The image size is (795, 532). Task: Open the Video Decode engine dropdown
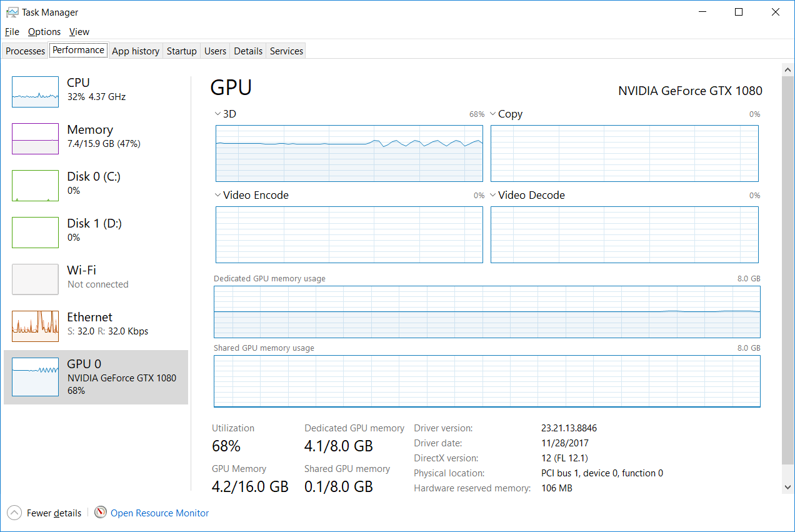492,195
